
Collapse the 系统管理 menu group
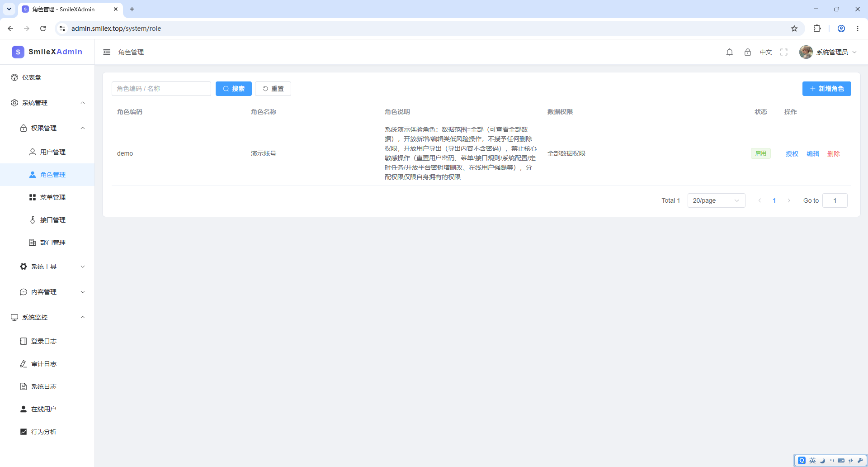[x=47, y=103]
